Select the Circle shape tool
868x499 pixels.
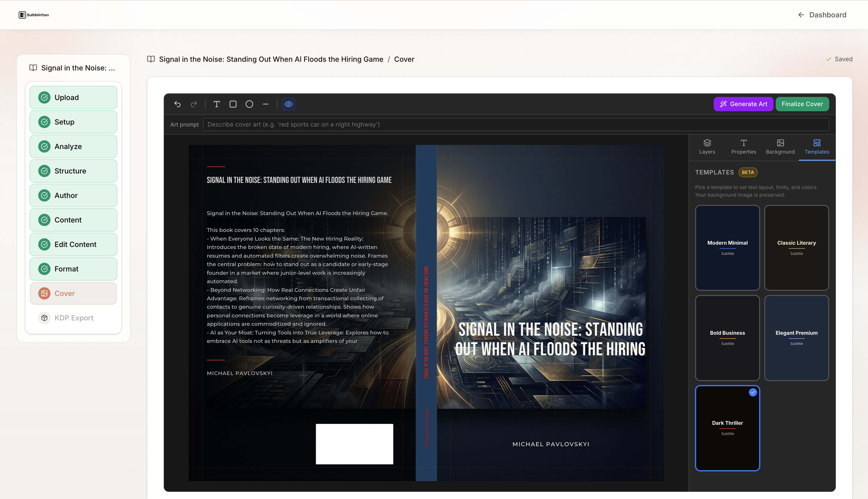click(x=249, y=104)
